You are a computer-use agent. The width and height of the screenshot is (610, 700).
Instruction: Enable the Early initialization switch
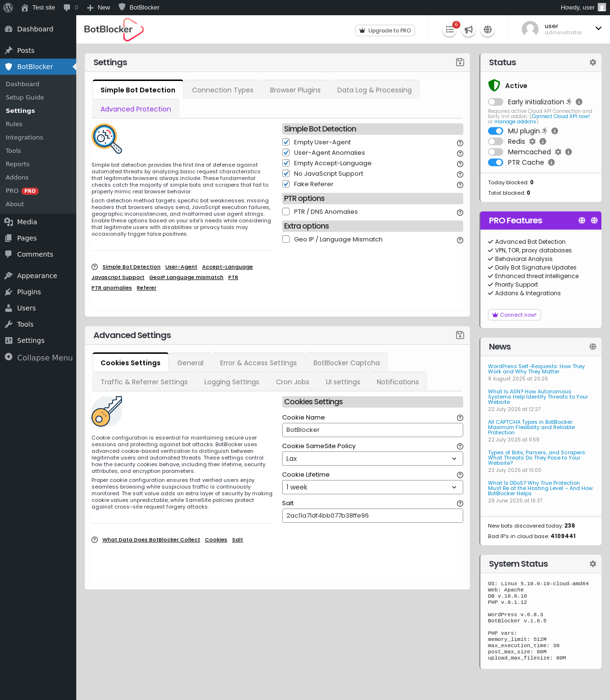[496, 102]
